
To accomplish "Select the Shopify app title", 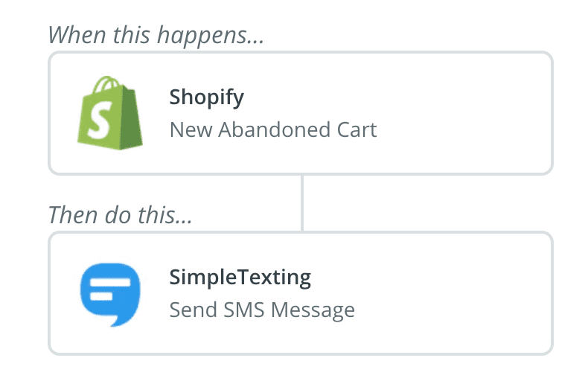I will pos(207,97).
